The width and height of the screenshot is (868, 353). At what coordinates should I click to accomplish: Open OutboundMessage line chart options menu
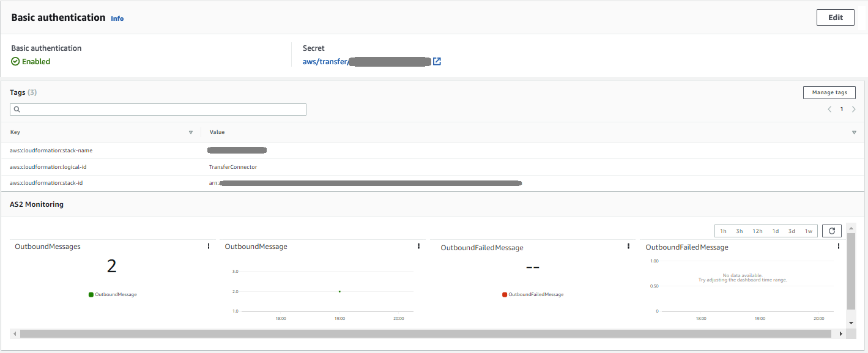[418, 246]
